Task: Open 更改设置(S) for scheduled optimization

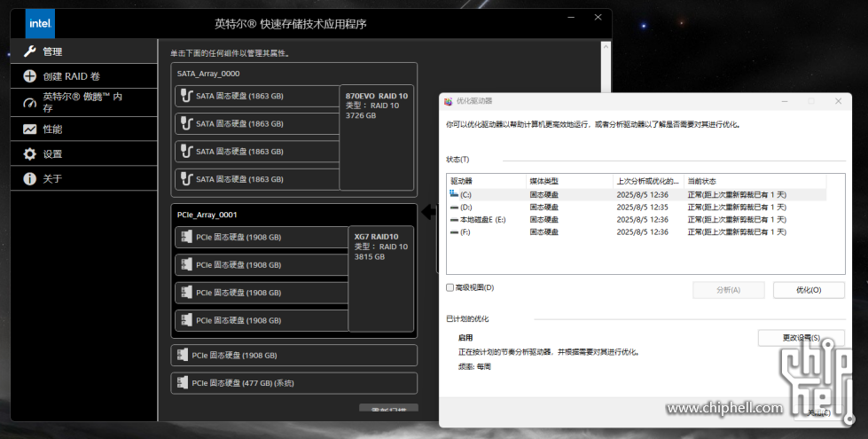Action: [801, 338]
